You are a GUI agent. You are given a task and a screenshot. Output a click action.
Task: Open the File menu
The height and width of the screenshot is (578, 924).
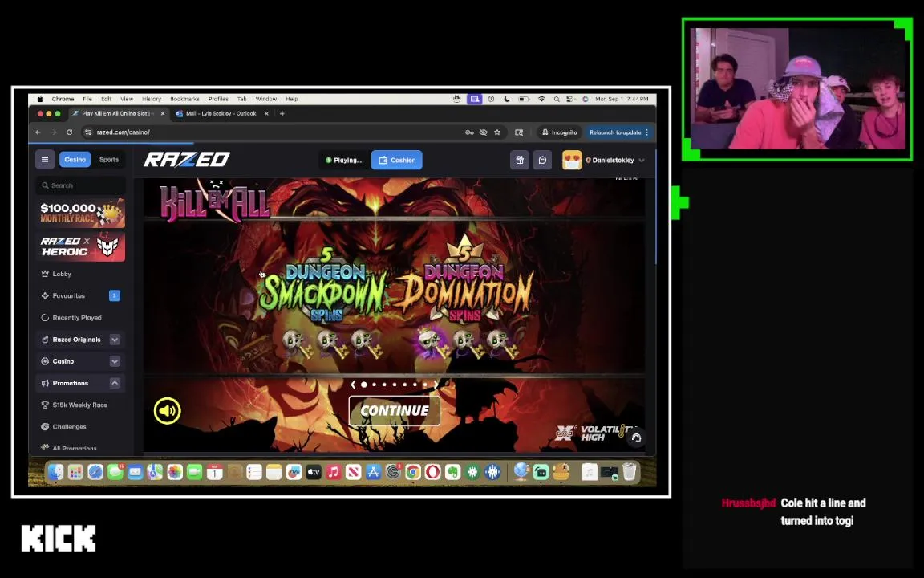click(87, 99)
